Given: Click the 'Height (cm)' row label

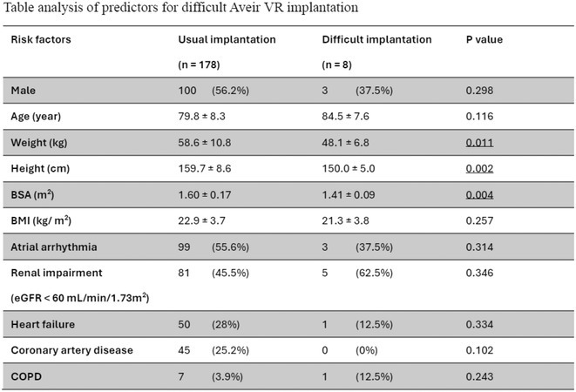Looking at the screenshot, I should click(40, 169).
